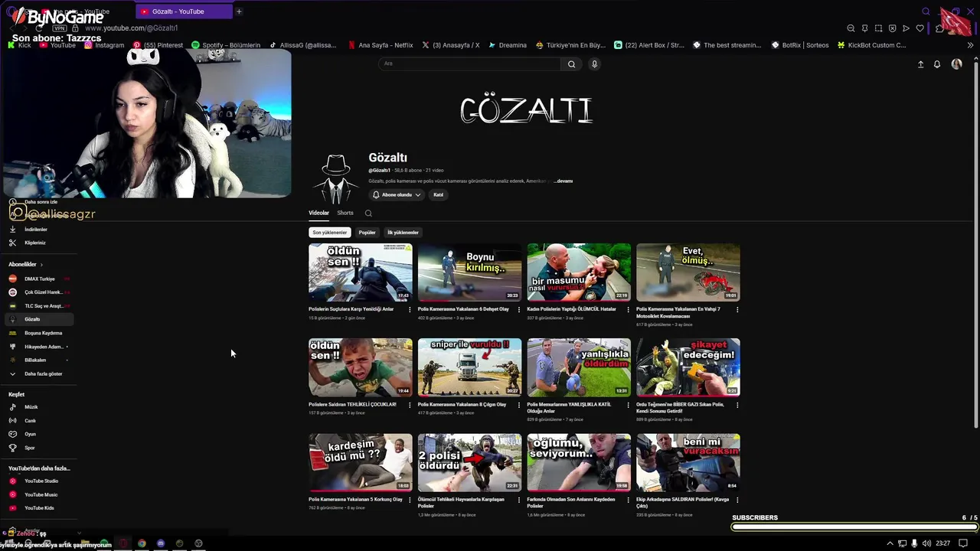Open new browser tab with plus button

(x=239, y=11)
